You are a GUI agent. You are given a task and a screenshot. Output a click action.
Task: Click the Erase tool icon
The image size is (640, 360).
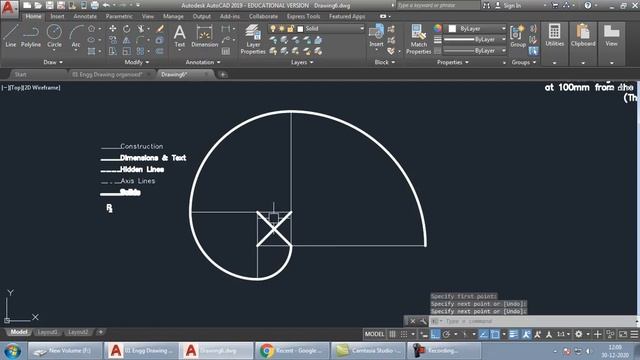[x=160, y=29]
